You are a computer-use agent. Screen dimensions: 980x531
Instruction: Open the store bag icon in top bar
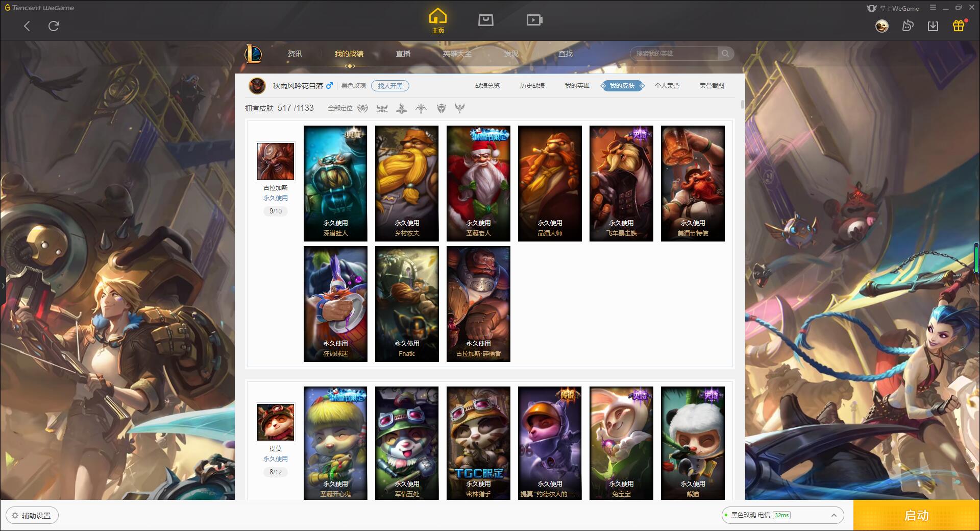pyautogui.click(x=485, y=20)
